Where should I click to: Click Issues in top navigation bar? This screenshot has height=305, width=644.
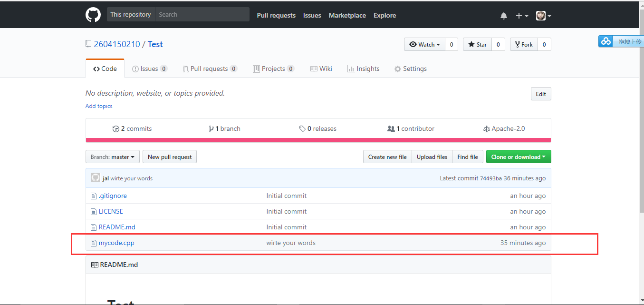pos(312,15)
